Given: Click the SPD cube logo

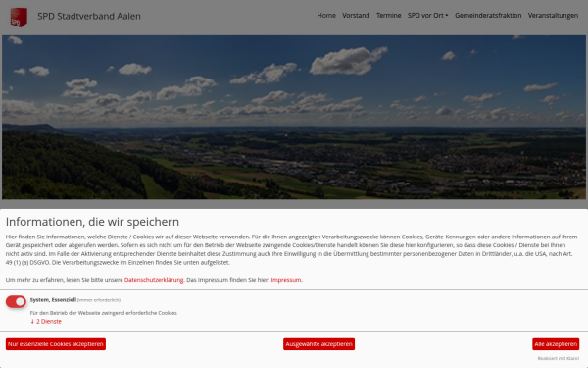Looking at the screenshot, I should (19, 17).
